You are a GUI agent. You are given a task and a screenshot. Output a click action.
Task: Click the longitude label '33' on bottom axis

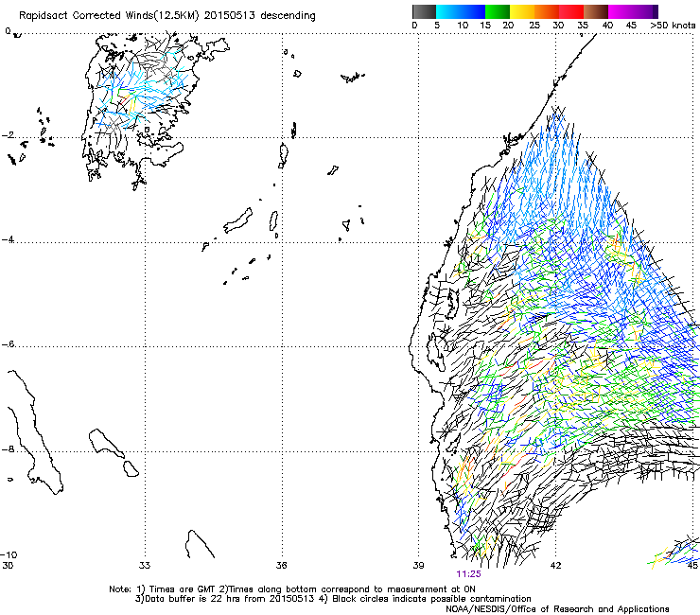(x=145, y=566)
